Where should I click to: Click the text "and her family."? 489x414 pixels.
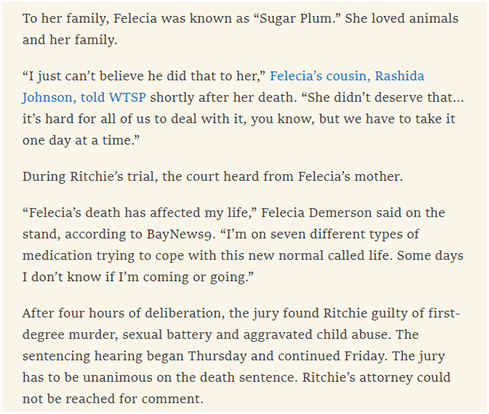[70, 40]
